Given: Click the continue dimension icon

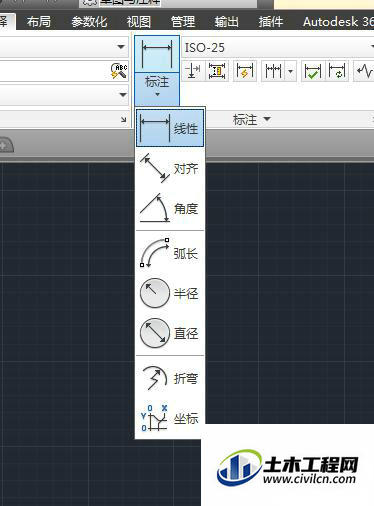Looking at the screenshot, I should tap(273, 71).
